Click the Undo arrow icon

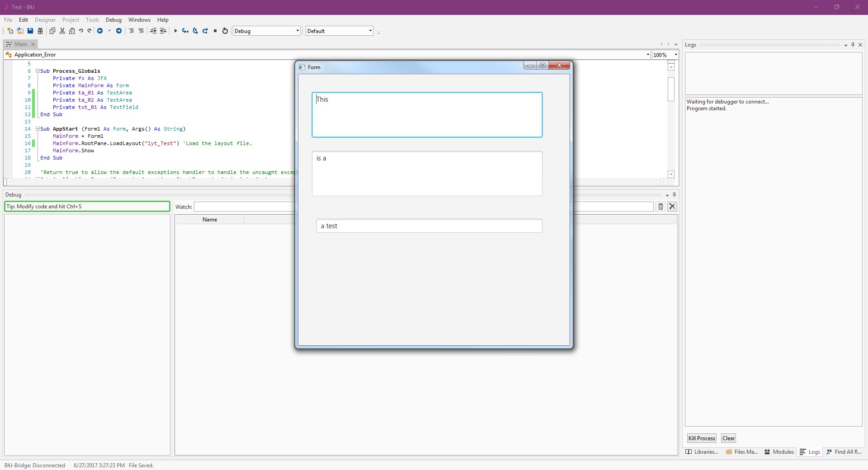point(81,31)
